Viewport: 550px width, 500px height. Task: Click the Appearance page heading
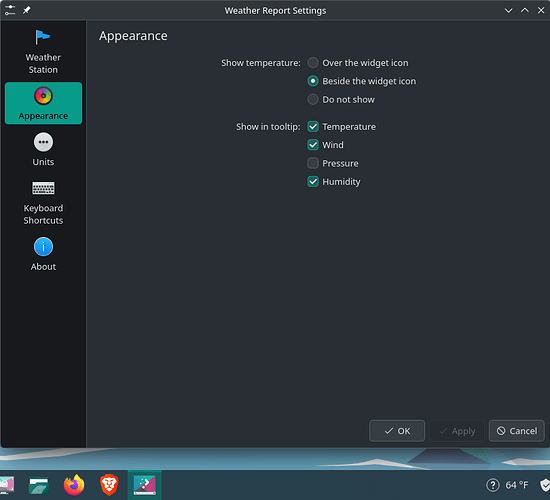click(x=133, y=36)
